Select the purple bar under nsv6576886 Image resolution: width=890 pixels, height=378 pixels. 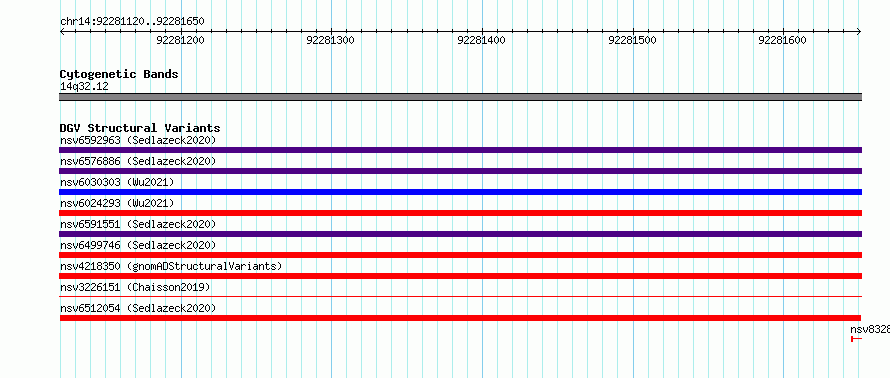click(460, 171)
